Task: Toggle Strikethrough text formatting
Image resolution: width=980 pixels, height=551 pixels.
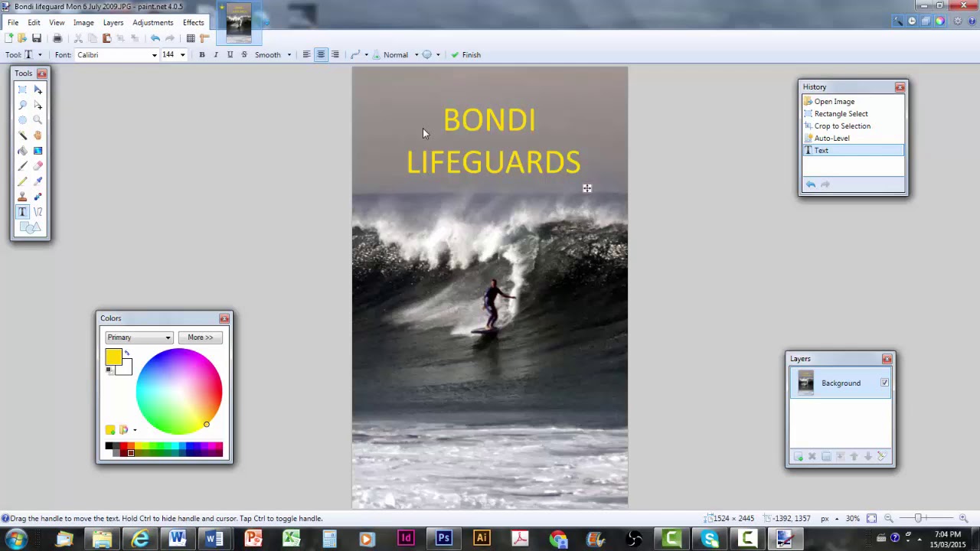Action: click(x=244, y=55)
